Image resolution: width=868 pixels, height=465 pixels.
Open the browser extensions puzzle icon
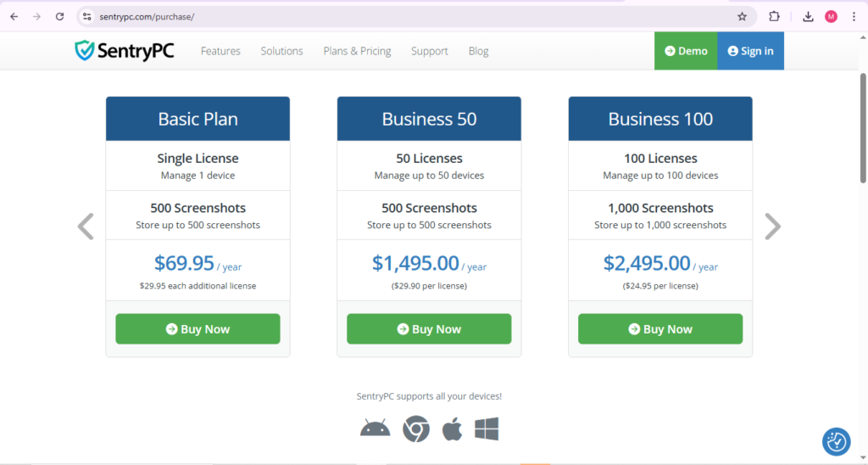click(774, 17)
